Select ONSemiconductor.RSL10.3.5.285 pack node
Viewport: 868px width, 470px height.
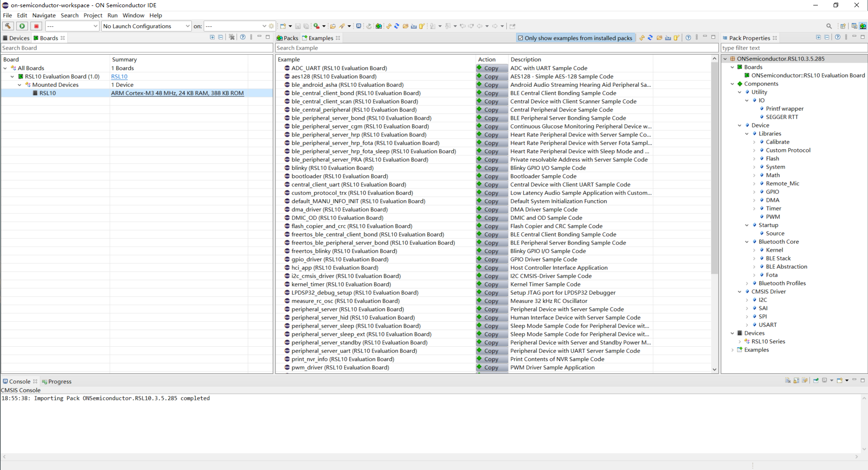pyautogui.click(x=781, y=59)
